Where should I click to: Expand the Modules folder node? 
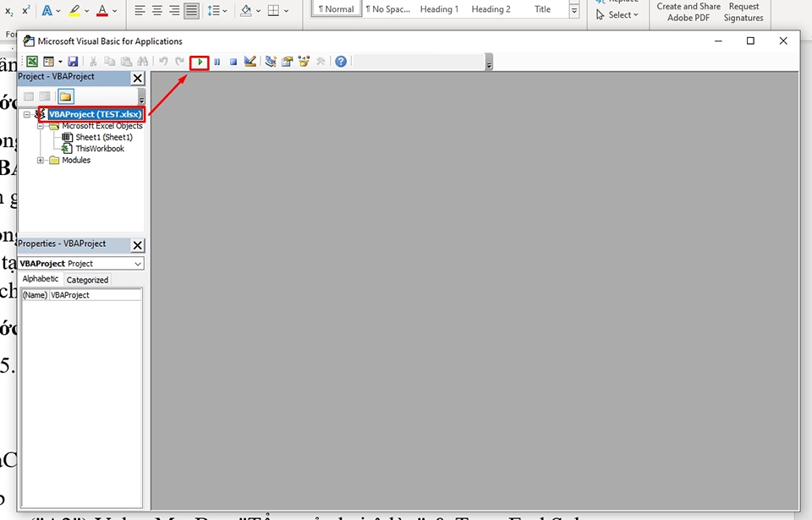tap(41, 160)
